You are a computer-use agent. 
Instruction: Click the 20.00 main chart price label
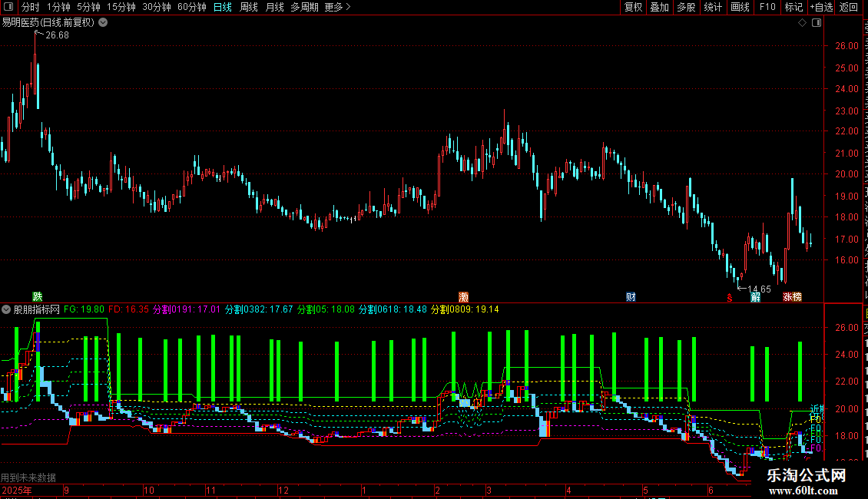pyautogui.click(x=847, y=174)
